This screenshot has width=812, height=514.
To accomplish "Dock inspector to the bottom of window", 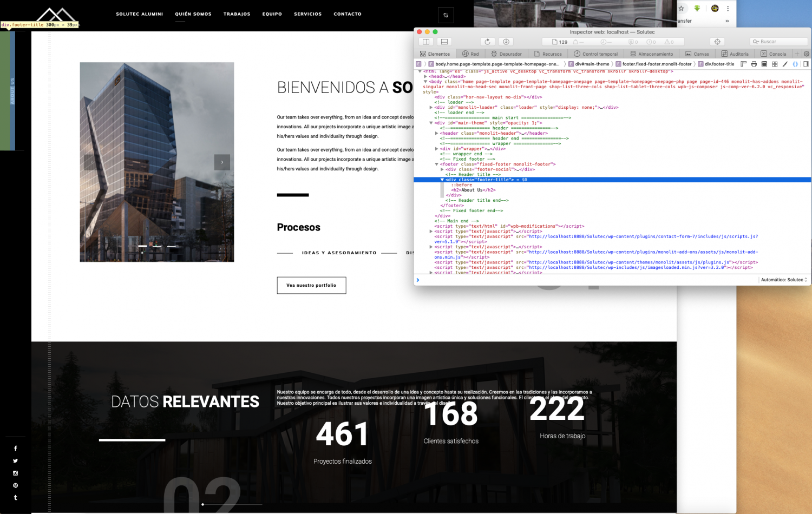I will (444, 42).
